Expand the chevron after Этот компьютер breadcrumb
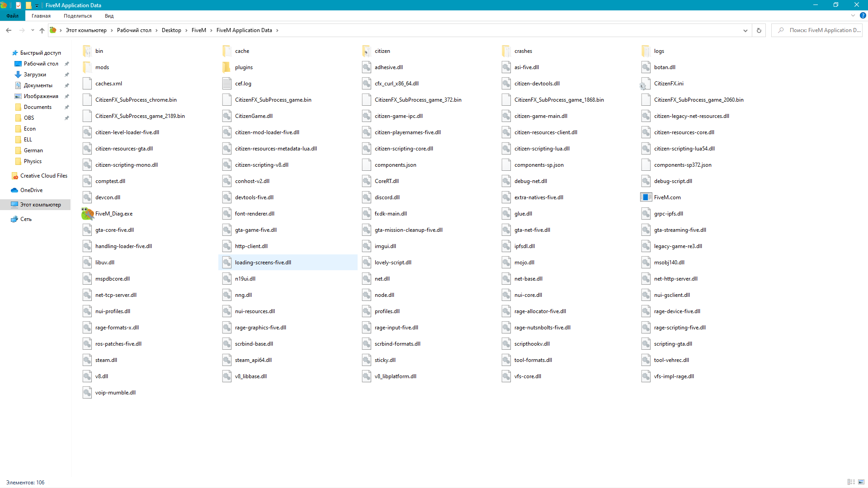This screenshot has width=868, height=488. click(112, 30)
